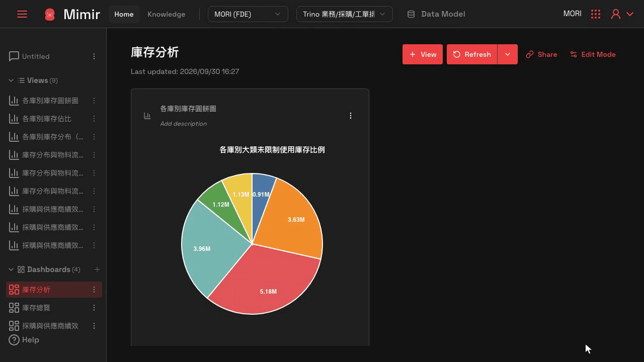This screenshot has height=362, width=644.
Task: Select the Home tab
Action: tap(124, 14)
